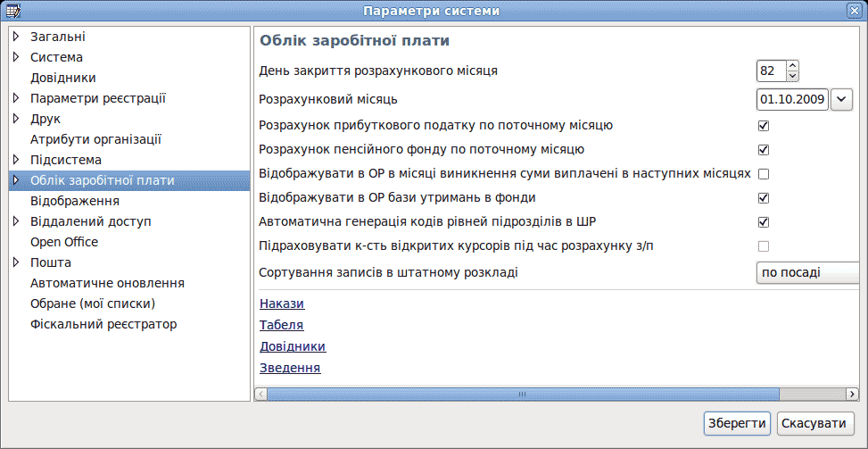Open the Довідники link below the separator
Image resolution: width=868 pixels, height=449 pixels.
point(293,346)
